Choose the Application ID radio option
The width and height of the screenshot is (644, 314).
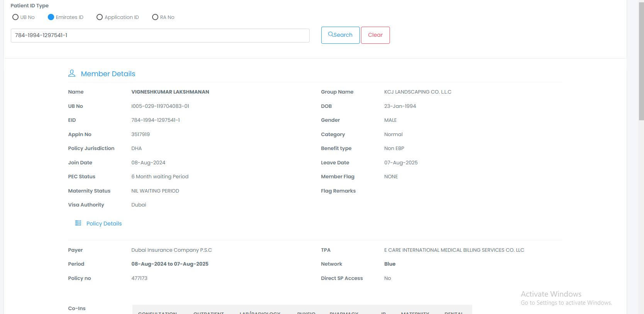(100, 17)
